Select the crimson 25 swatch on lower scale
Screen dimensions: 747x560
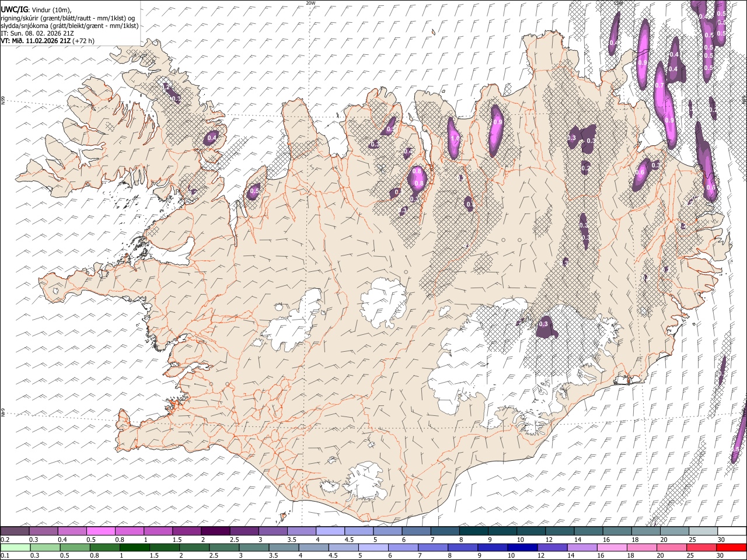point(701,547)
